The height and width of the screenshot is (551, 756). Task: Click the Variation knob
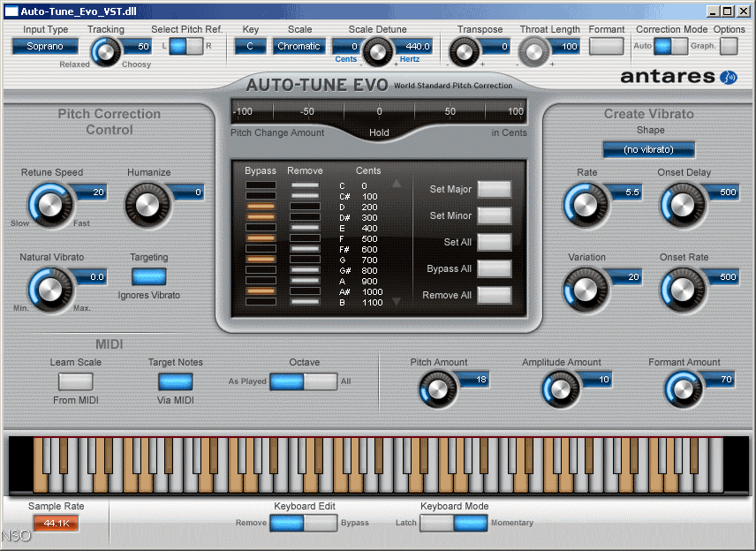[x=586, y=290]
